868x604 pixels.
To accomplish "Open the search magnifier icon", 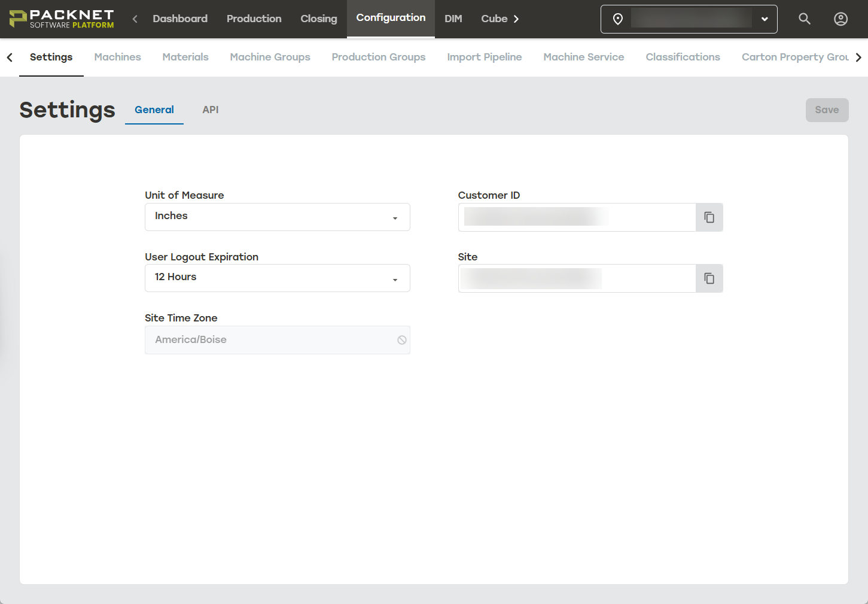I will click(x=805, y=19).
